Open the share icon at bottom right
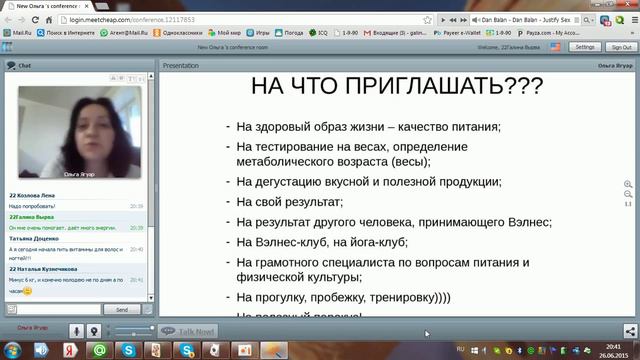Image resolution: width=640 pixels, height=360 pixels. click(x=630, y=331)
